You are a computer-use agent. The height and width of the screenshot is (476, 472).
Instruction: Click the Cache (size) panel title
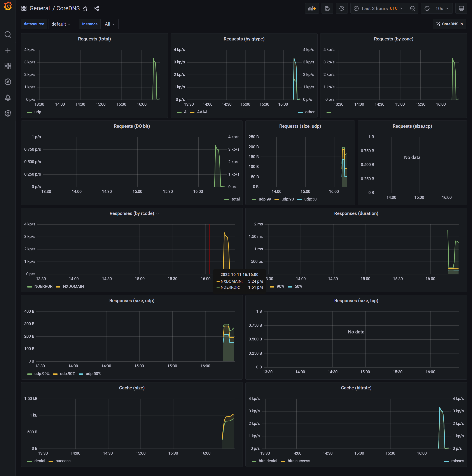coord(132,388)
